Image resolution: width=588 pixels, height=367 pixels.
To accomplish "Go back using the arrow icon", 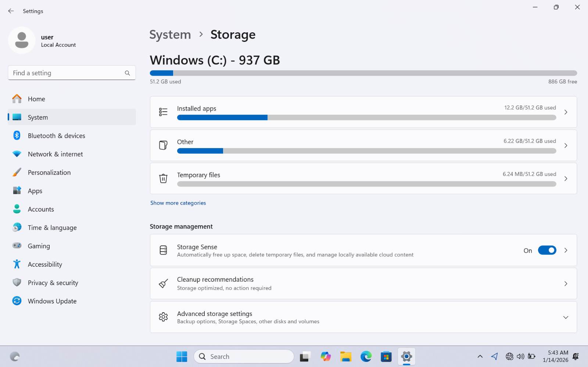I will (11, 11).
